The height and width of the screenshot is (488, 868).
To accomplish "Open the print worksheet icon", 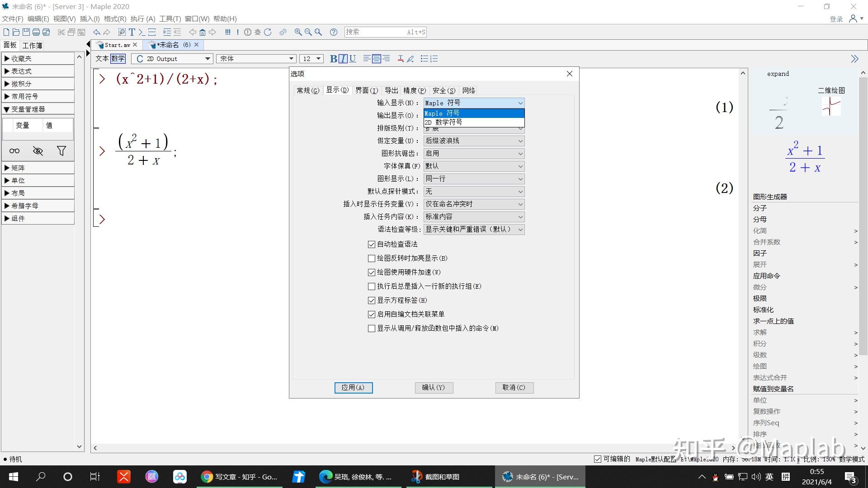I will [36, 32].
